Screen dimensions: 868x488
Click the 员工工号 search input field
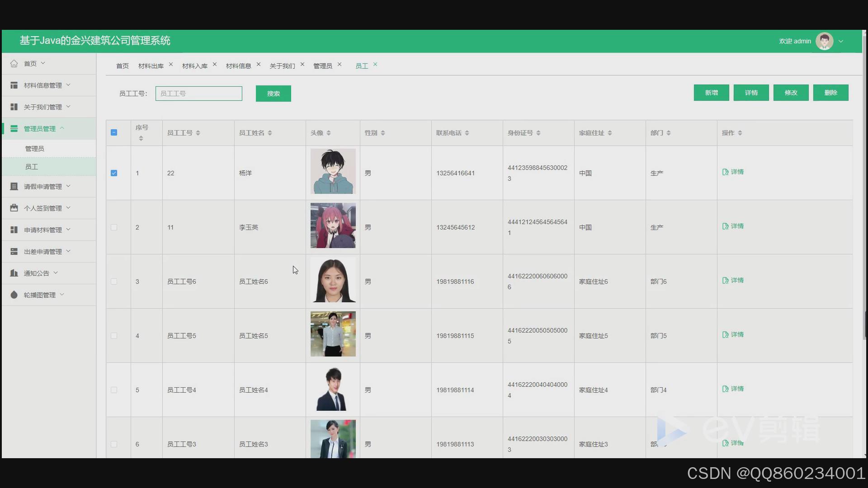tap(199, 94)
